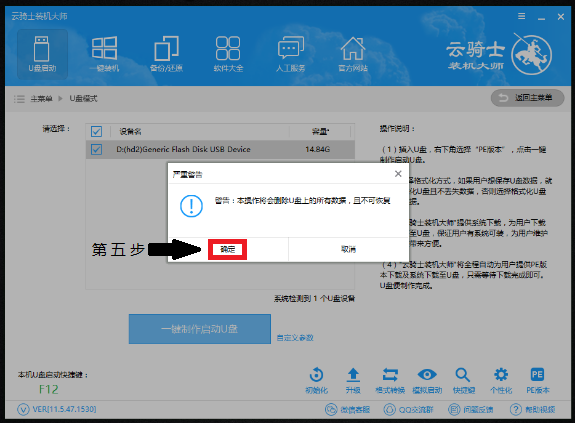Open the hamburger menu in title bar

click(521, 16)
